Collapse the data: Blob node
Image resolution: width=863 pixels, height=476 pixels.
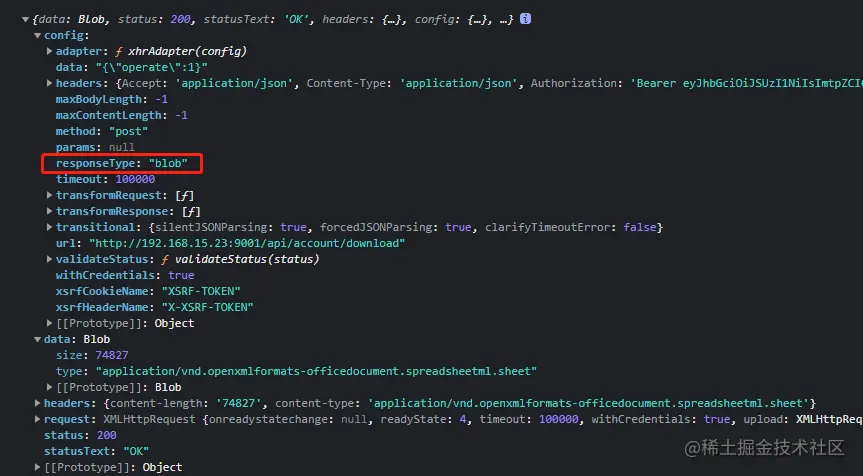(37, 340)
